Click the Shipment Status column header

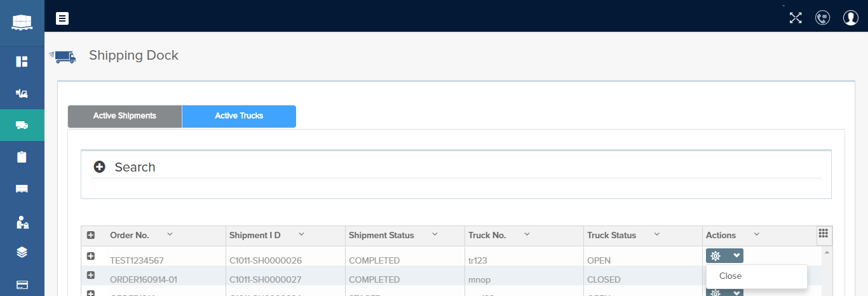pos(381,236)
